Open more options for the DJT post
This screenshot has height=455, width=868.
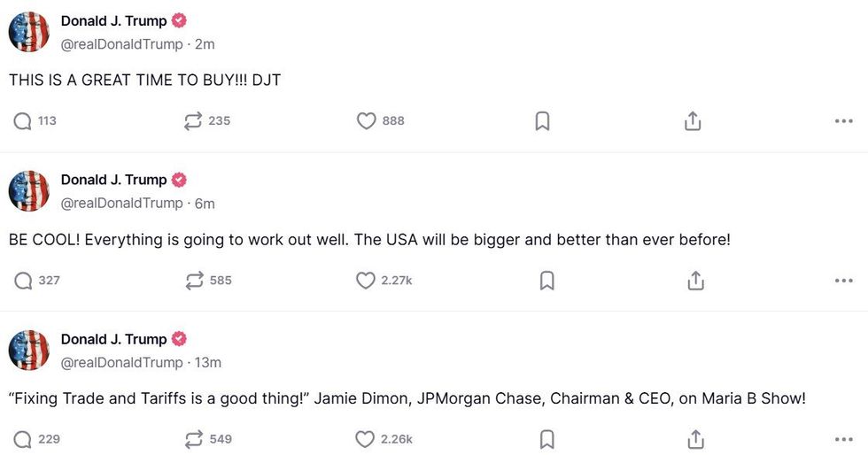(x=843, y=121)
